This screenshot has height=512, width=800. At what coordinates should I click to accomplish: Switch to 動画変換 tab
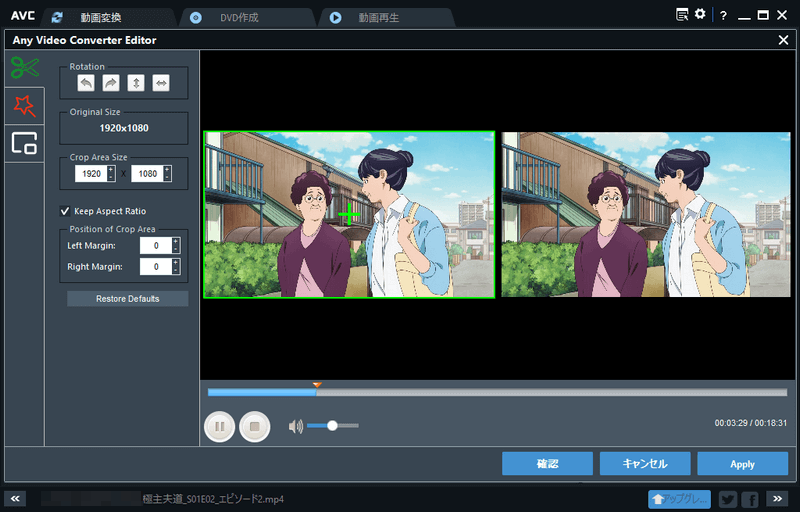pyautogui.click(x=101, y=17)
